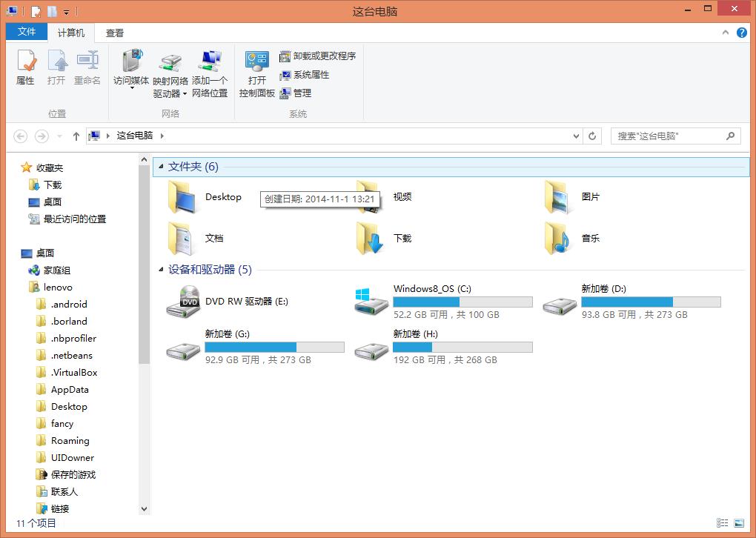Click inside the 搜索这台电脑 search box
The image size is (756, 538).
point(667,136)
